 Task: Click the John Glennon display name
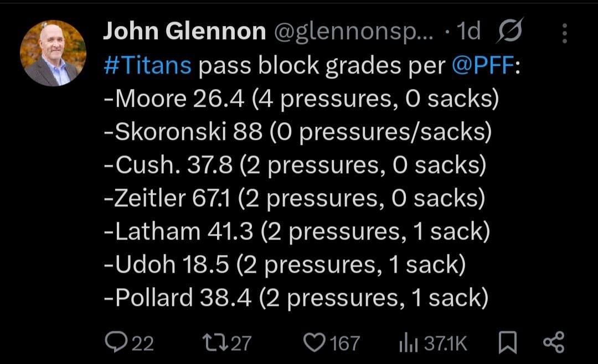(184, 33)
